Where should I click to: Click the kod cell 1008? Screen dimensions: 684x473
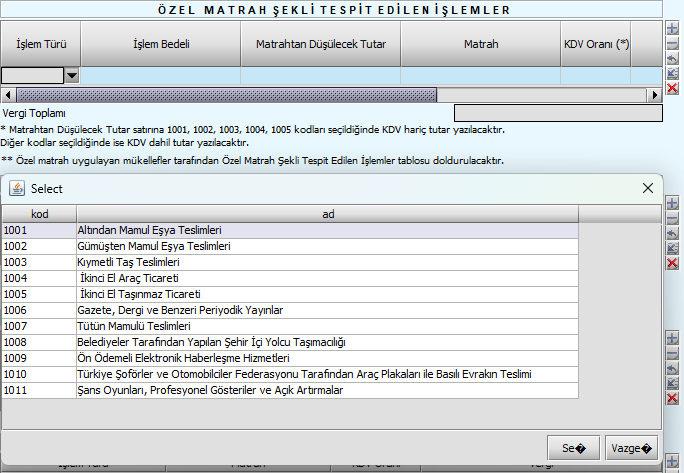(39, 342)
